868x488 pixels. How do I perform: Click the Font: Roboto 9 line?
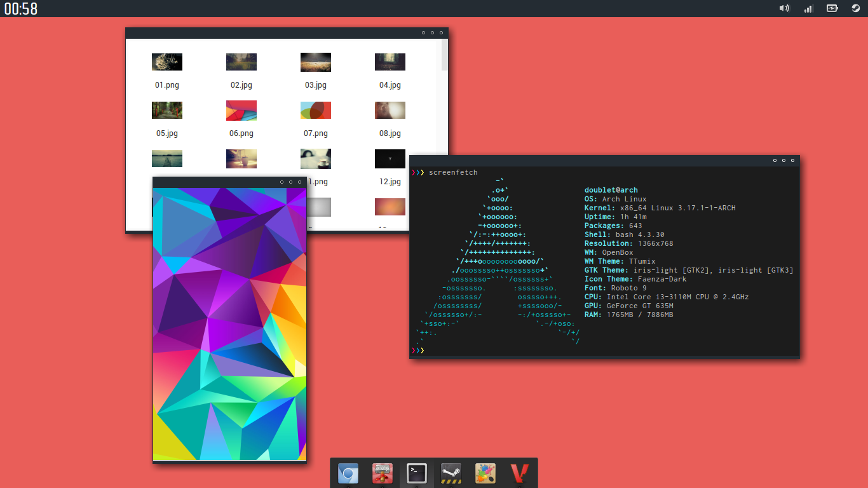[x=616, y=288]
